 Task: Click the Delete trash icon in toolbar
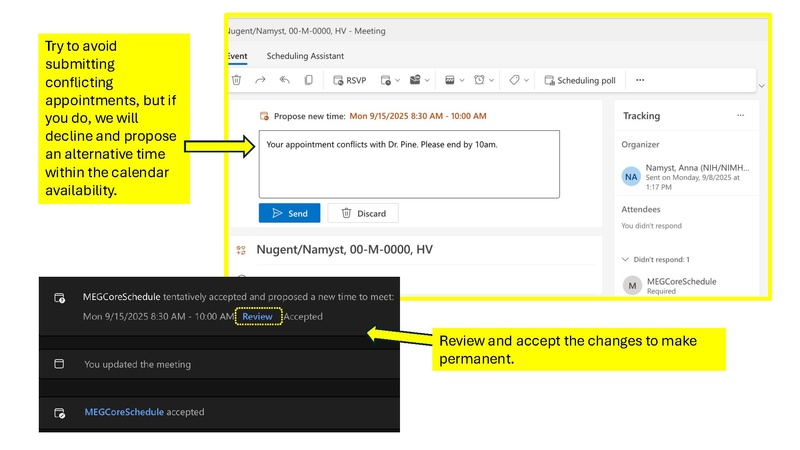tap(236, 80)
